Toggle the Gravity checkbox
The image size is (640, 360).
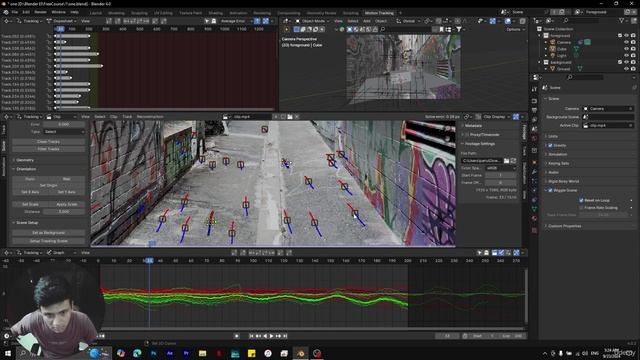click(550, 145)
